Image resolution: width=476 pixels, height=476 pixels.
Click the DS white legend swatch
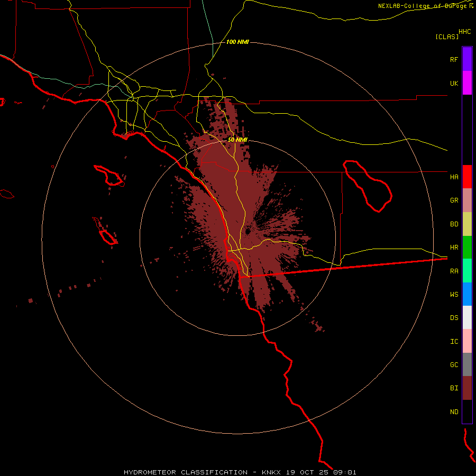[x=467, y=317]
